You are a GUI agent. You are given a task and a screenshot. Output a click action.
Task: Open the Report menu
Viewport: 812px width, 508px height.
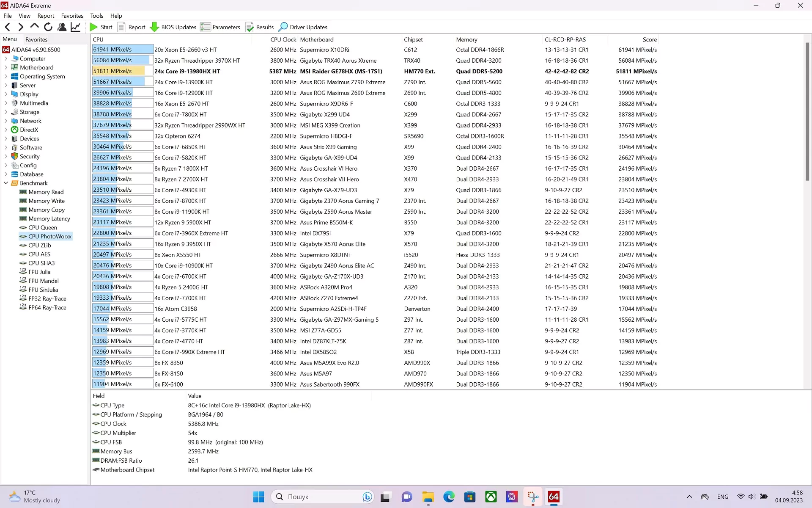[x=46, y=16]
